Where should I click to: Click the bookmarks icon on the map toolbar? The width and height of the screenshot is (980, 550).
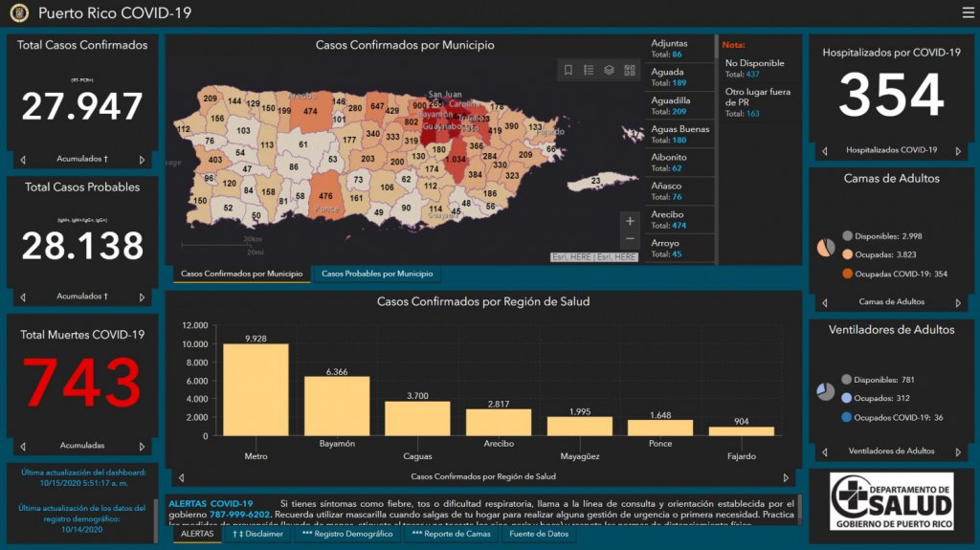pyautogui.click(x=568, y=70)
